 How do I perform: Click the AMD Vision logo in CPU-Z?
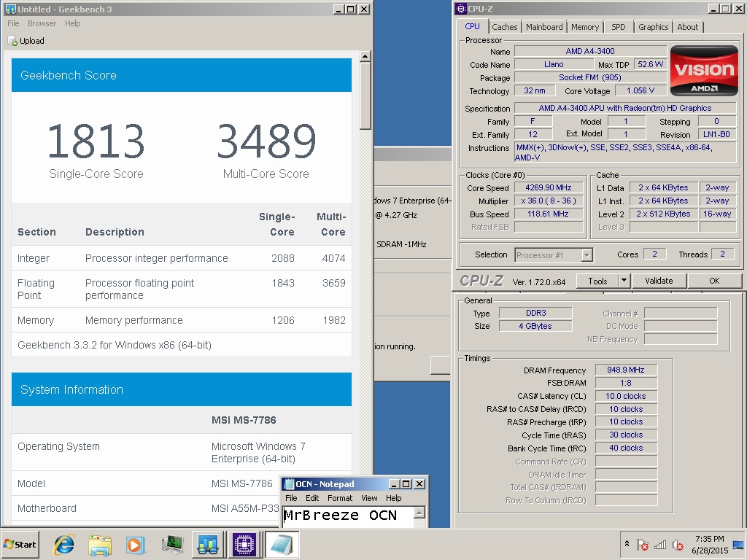[x=704, y=71]
